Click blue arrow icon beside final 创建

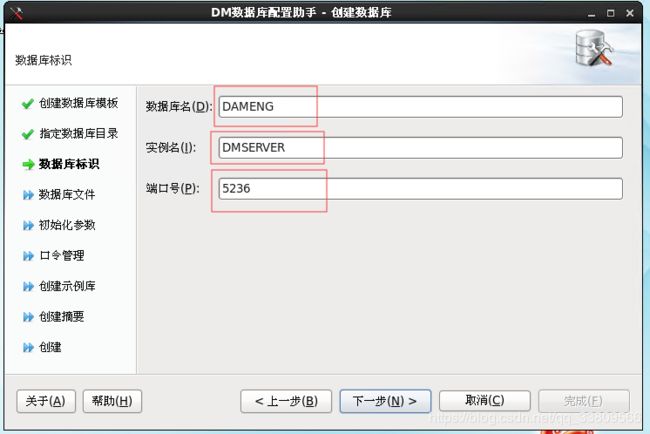pyautogui.click(x=28, y=347)
